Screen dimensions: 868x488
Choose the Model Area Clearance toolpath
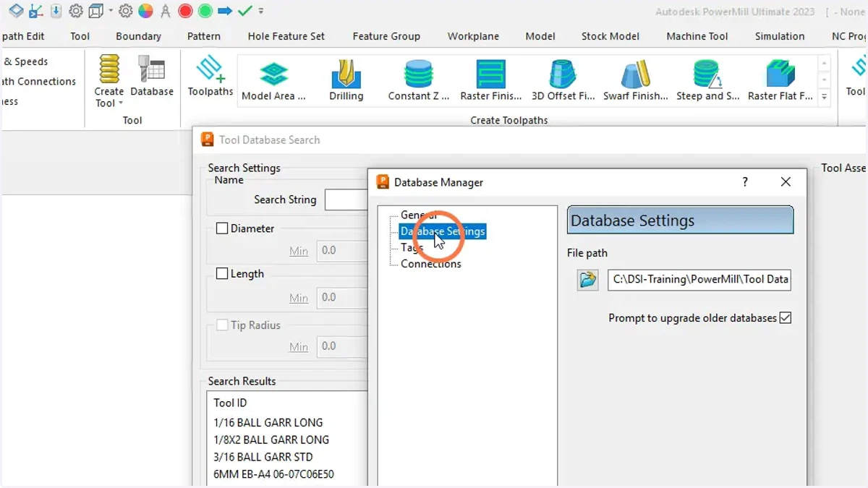pos(273,80)
